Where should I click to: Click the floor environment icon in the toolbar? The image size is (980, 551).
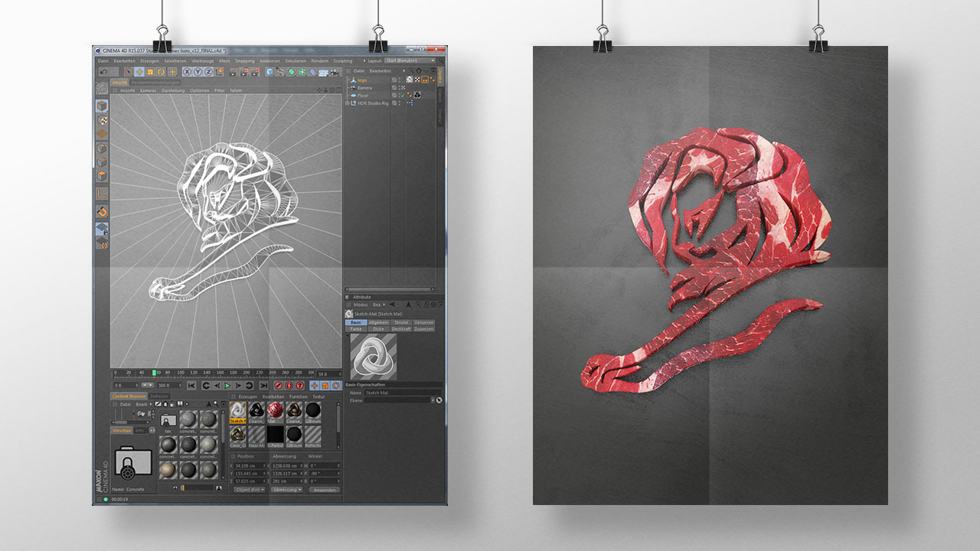pos(323,72)
